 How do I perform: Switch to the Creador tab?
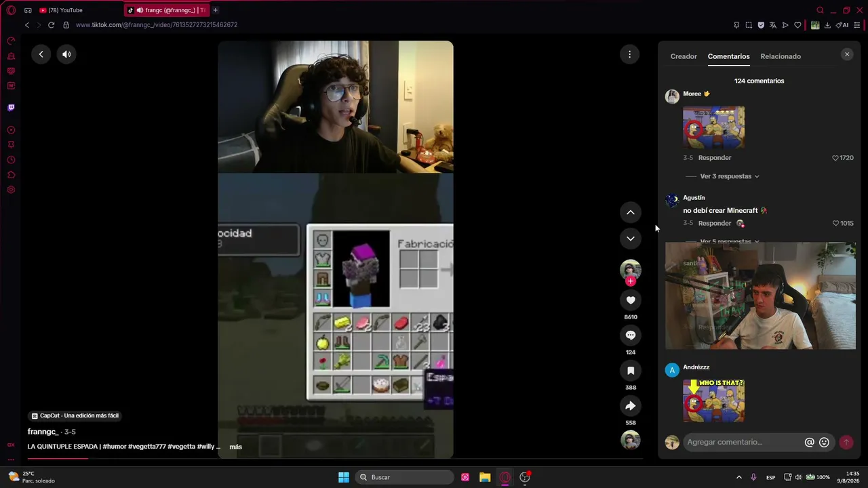pyautogui.click(x=684, y=56)
